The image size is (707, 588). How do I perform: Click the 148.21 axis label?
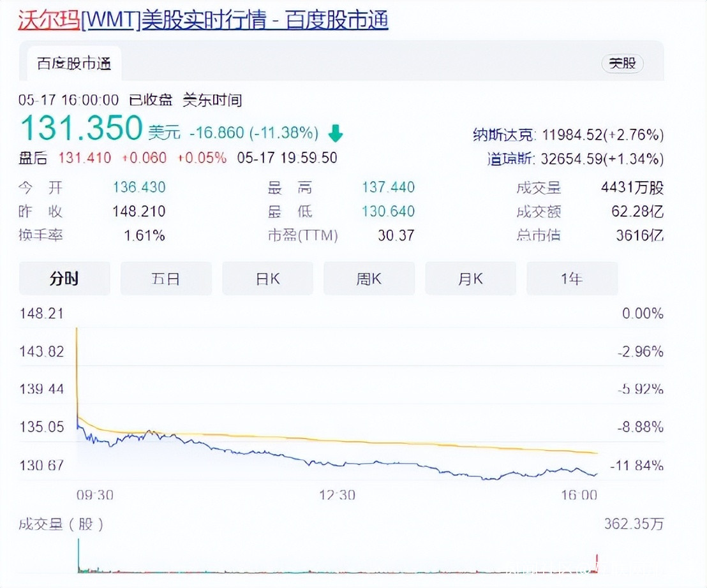[x=41, y=313]
